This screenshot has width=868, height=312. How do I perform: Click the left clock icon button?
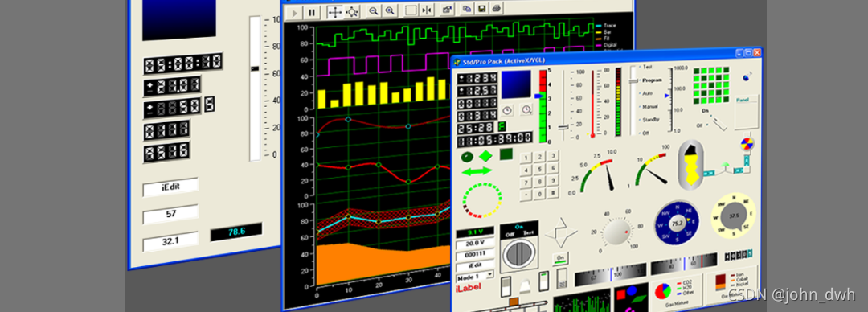tap(508, 110)
